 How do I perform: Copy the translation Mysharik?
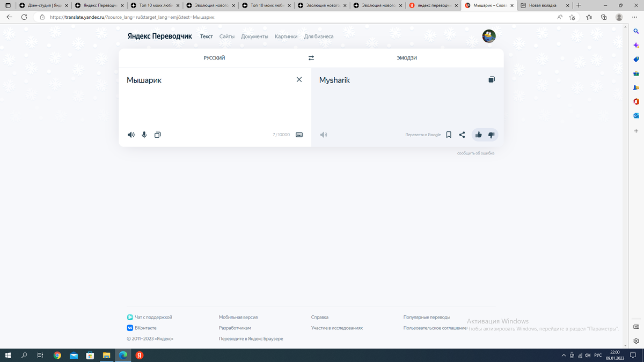pyautogui.click(x=492, y=79)
